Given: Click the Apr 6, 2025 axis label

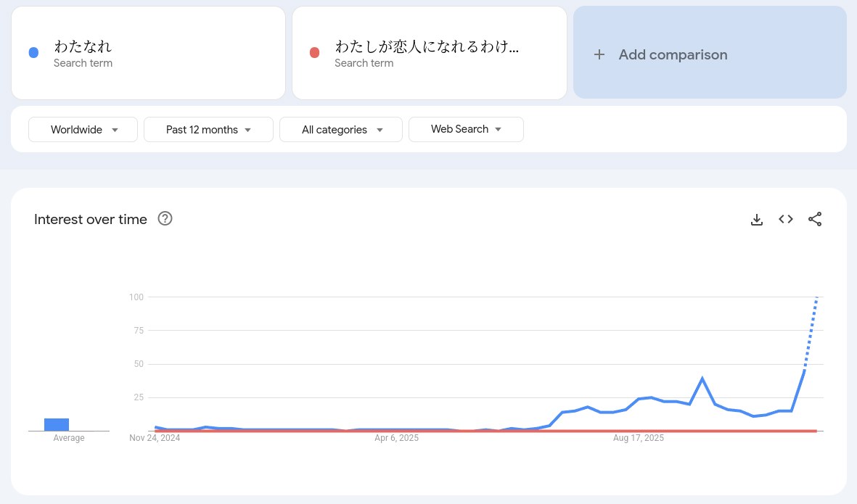Looking at the screenshot, I should (x=397, y=438).
